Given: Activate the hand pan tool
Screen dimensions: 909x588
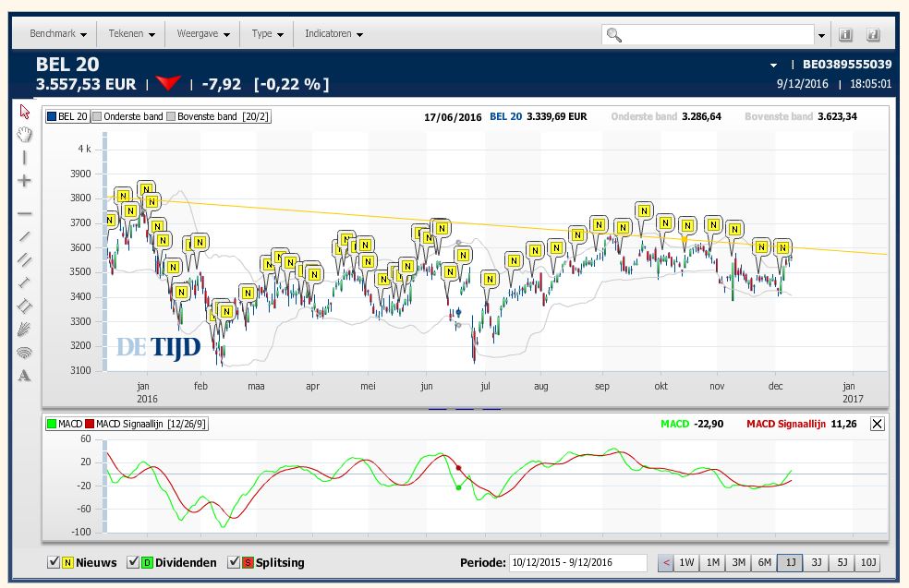Looking at the screenshot, I should click(25, 135).
